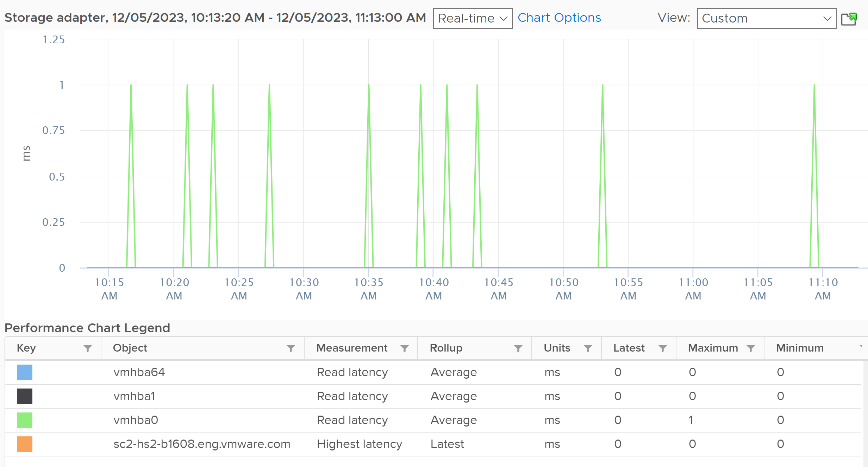Screen dimensions: 868x467
Task: Filter the Object column
Action: 291,348
